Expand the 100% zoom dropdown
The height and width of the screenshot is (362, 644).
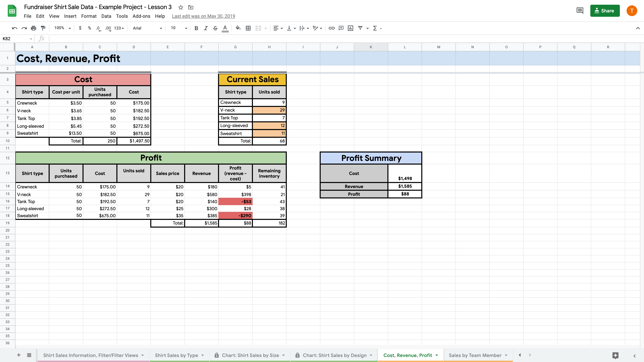[x=63, y=28]
